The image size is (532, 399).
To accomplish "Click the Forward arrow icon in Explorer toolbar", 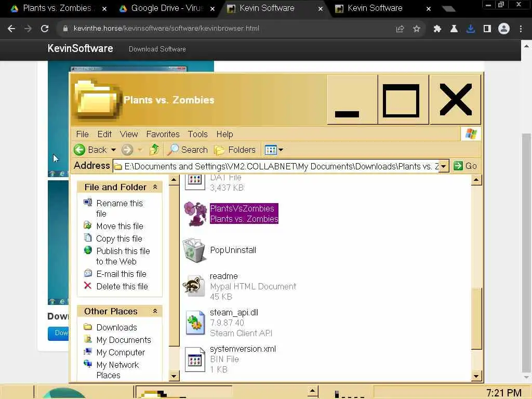I will [127, 150].
